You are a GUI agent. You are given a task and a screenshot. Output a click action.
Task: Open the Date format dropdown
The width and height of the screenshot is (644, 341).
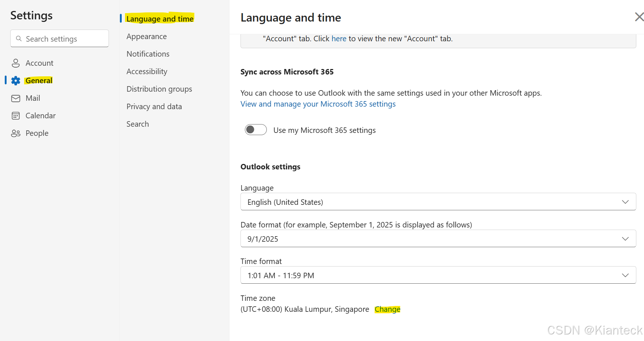click(x=438, y=238)
